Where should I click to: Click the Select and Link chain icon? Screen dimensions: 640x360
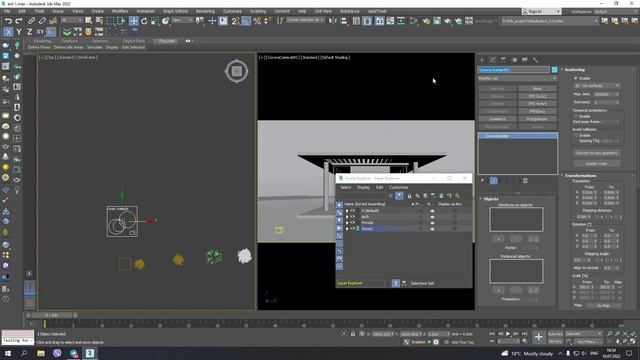[31, 21]
